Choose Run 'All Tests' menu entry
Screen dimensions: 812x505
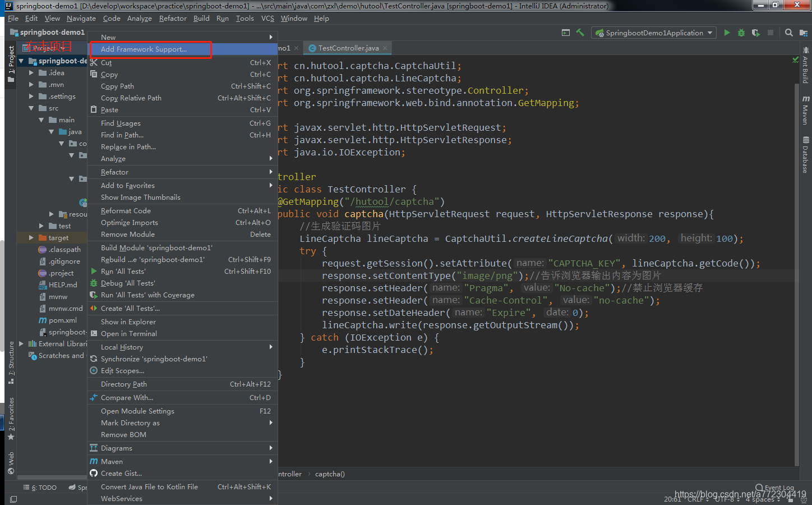(x=182, y=272)
